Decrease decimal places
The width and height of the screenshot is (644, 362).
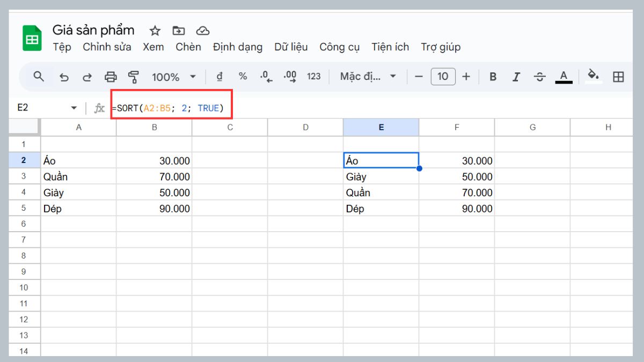pos(266,76)
